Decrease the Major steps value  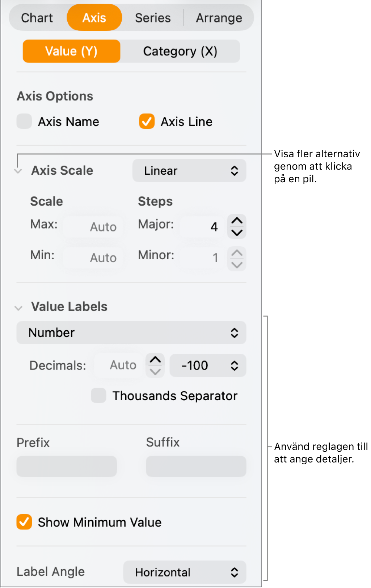(x=237, y=233)
